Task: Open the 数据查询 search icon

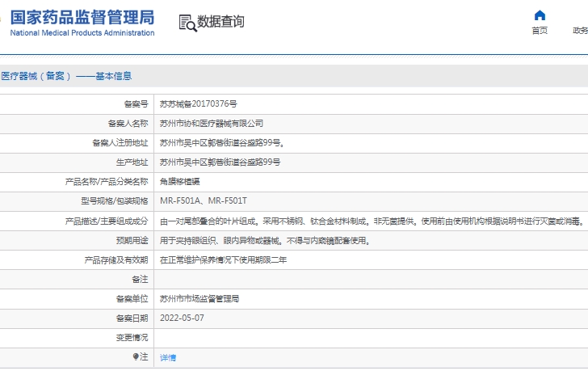Action: pos(187,23)
